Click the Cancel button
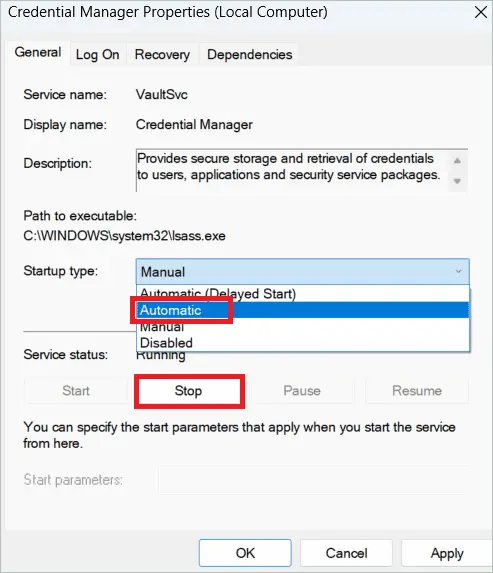Viewport: 493px width, 573px height. (346, 553)
